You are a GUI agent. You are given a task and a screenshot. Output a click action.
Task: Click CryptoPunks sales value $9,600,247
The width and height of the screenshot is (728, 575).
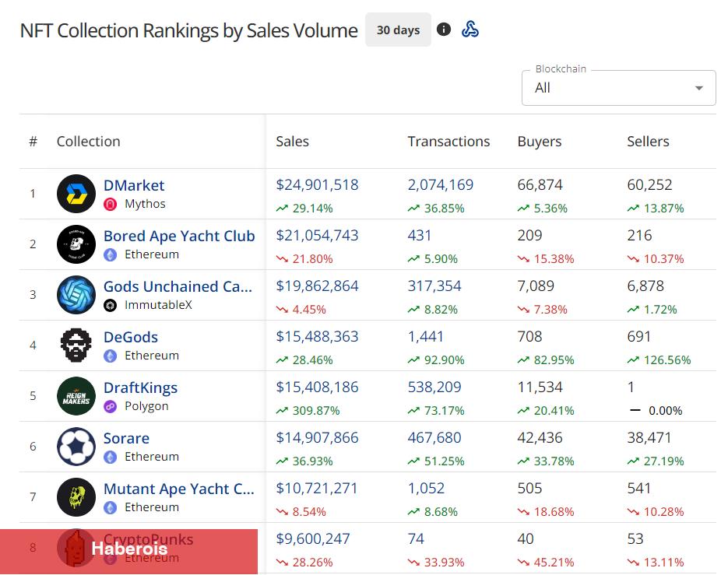pos(313,539)
